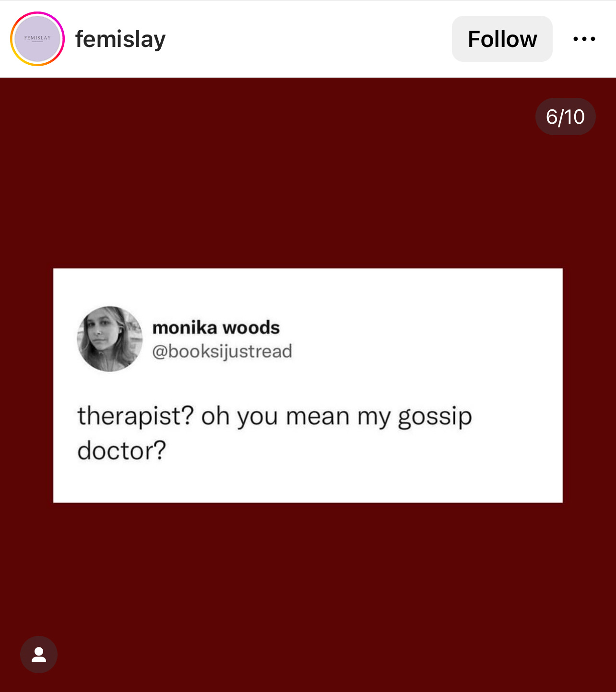The width and height of the screenshot is (616, 692).
Task: Select the monika woods display name
Action: [216, 328]
